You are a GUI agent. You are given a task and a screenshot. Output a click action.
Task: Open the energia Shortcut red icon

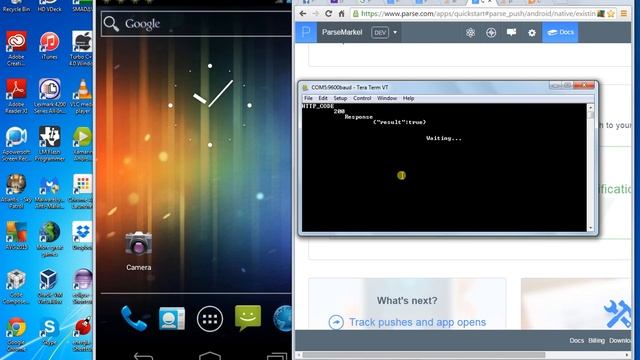pyautogui.click(x=82, y=334)
